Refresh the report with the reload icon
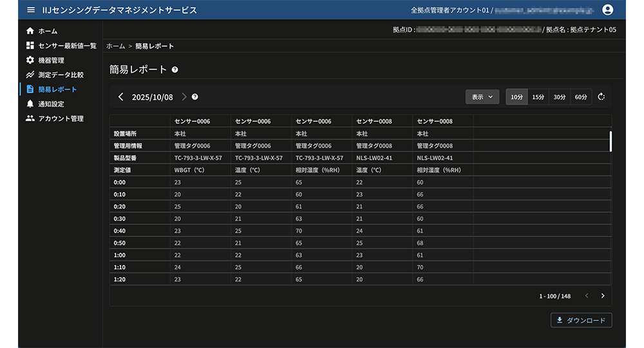The width and height of the screenshot is (644, 348). point(601,97)
